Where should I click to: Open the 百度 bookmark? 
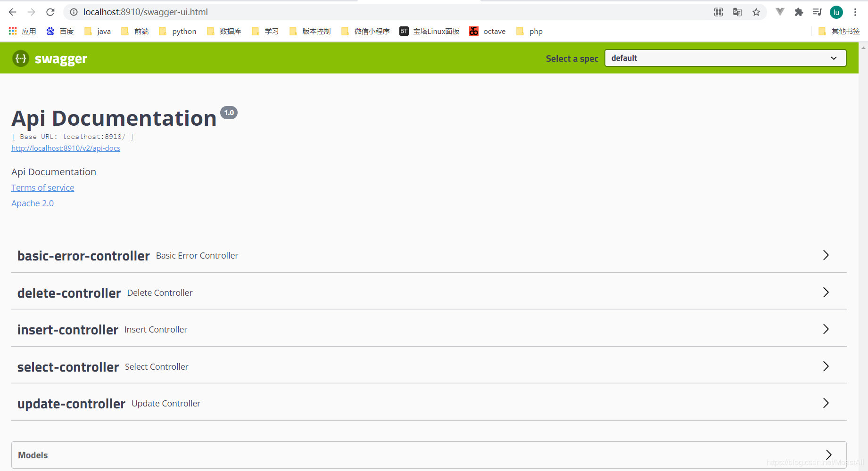click(60, 32)
